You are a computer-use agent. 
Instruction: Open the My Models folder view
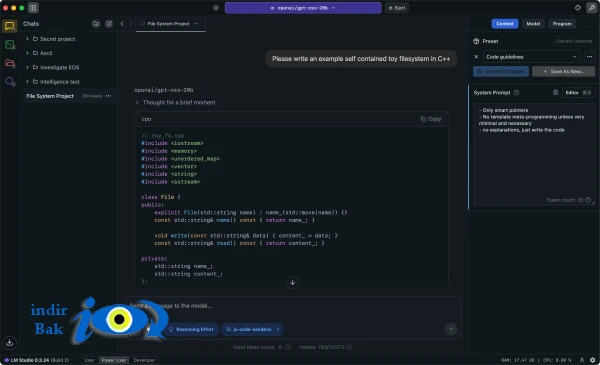point(10,63)
